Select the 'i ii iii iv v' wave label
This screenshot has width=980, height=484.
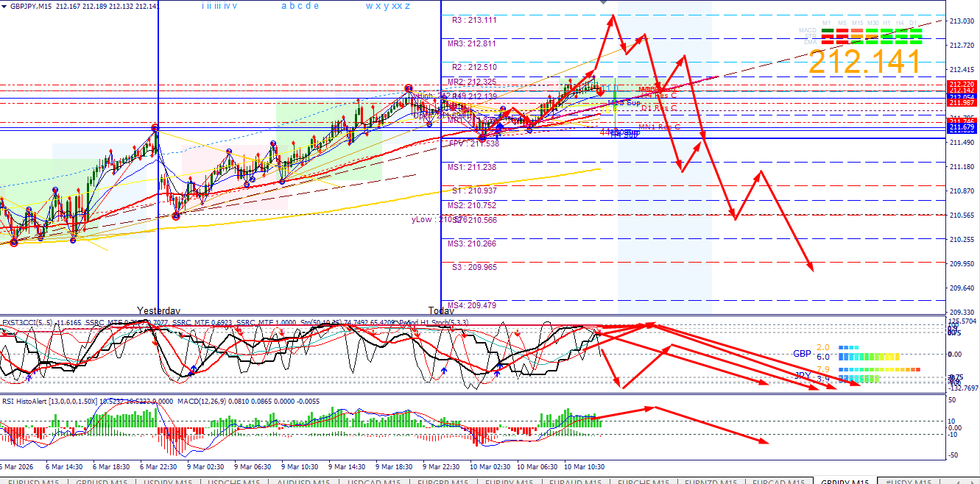(219, 6)
